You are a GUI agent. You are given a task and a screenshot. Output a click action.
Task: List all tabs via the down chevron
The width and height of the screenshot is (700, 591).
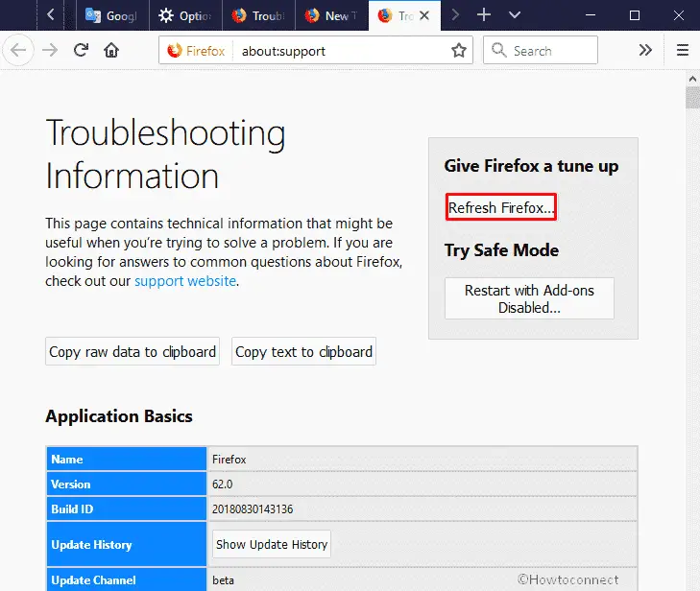tap(515, 15)
